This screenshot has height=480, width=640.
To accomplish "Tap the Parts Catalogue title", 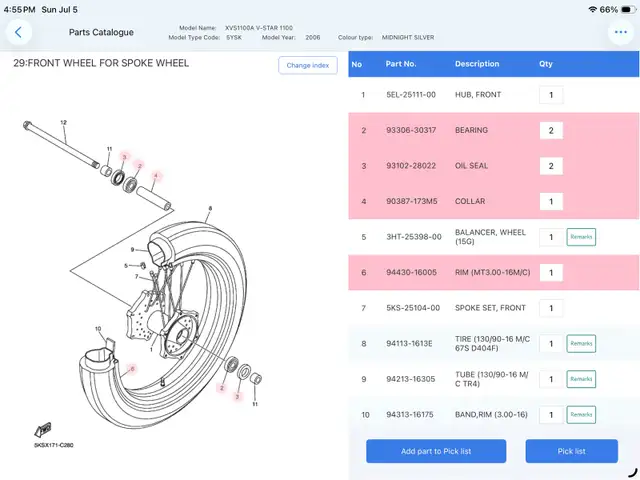I will (x=101, y=32).
